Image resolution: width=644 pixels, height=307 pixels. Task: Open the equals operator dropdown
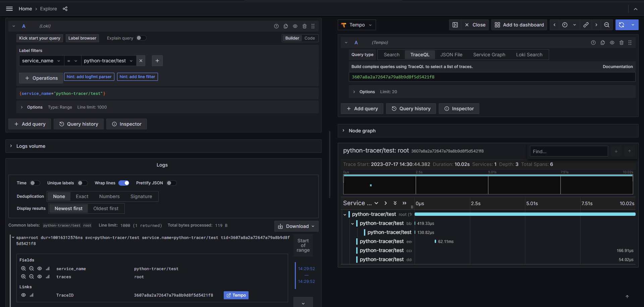[x=72, y=61]
